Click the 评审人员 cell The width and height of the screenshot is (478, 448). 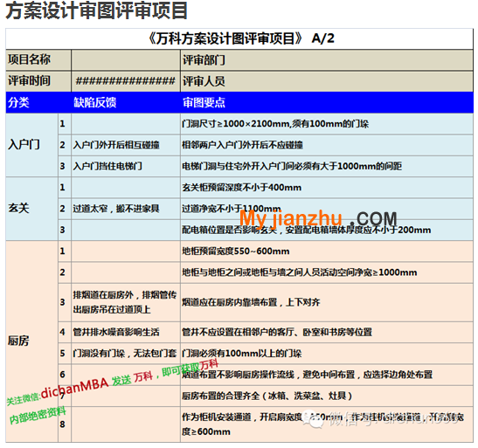pos(327,81)
